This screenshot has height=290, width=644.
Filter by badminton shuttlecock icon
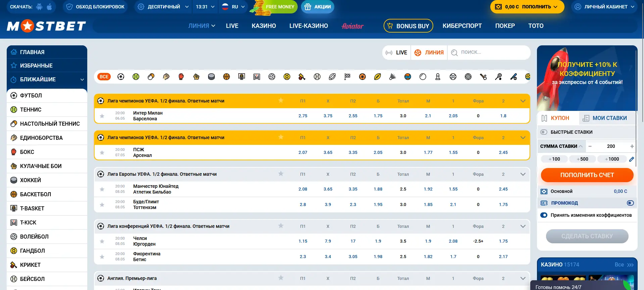pos(393,77)
